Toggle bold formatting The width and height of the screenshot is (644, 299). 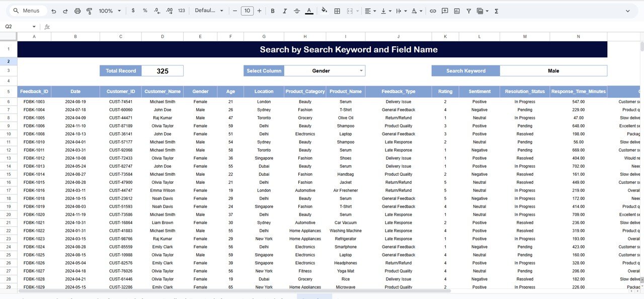272,11
